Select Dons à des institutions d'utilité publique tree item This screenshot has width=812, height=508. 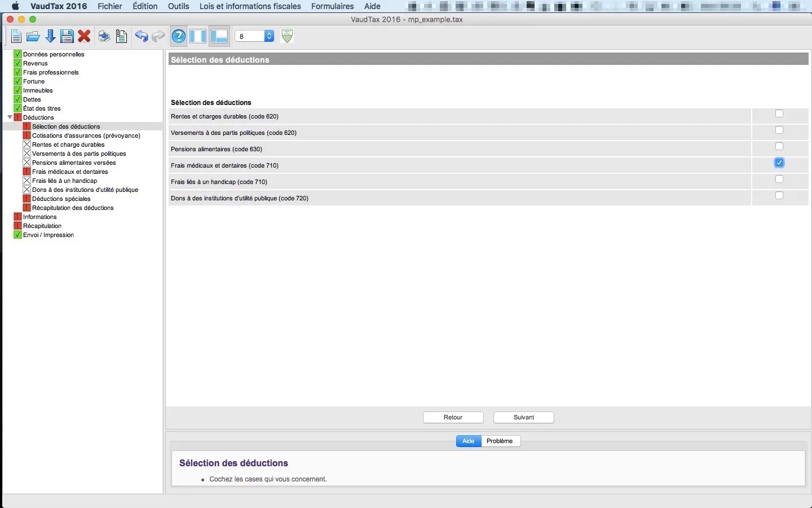[85, 190]
